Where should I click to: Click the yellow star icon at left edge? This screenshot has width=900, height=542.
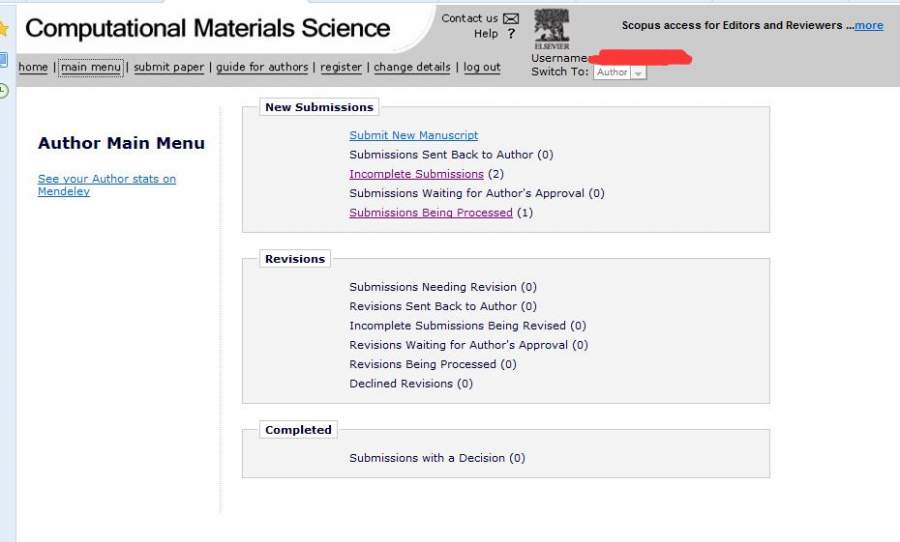point(3,29)
